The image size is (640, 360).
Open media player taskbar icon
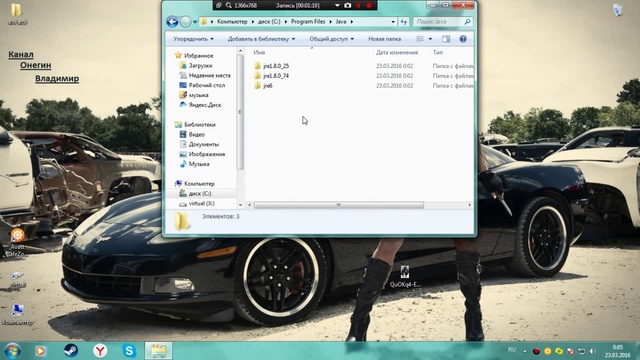(x=40, y=351)
